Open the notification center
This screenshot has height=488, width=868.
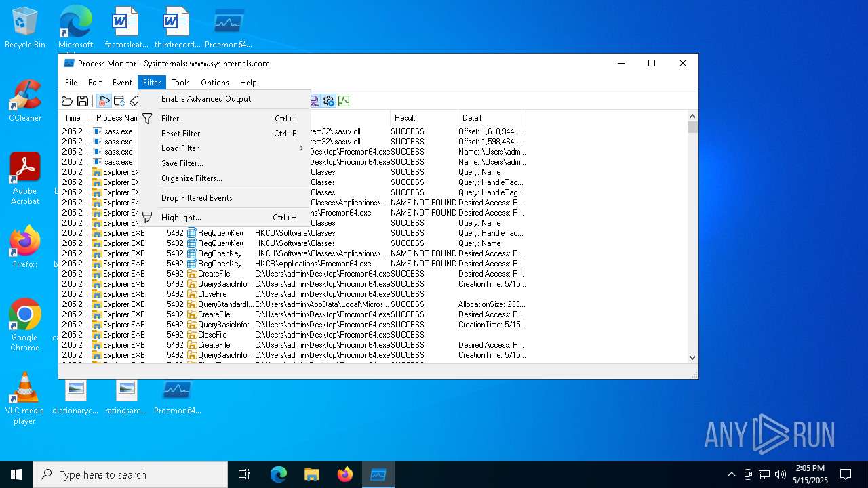coord(846,474)
